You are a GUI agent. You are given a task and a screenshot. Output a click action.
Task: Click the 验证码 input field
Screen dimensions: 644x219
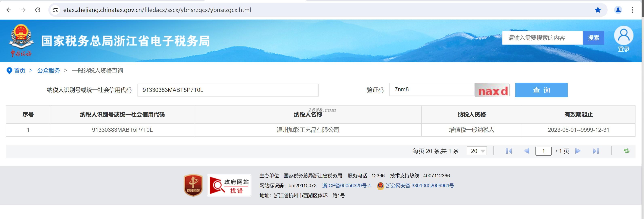click(x=432, y=90)
